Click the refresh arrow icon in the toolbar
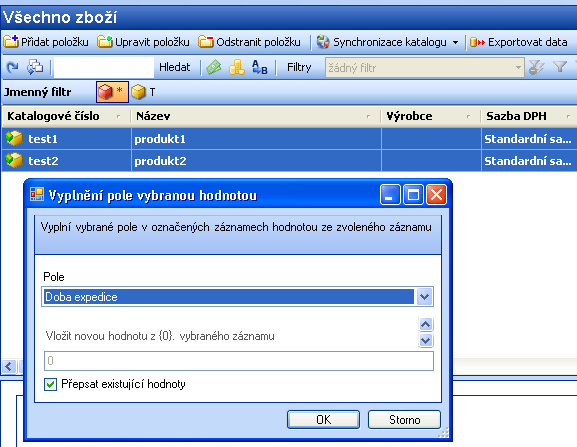The width and height of the screenshot is (577, 447). point(13,67)
